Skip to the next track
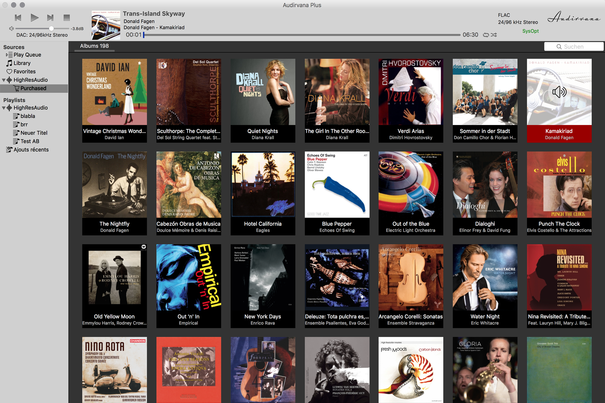The image size is (605, 403). coord(50,17)
